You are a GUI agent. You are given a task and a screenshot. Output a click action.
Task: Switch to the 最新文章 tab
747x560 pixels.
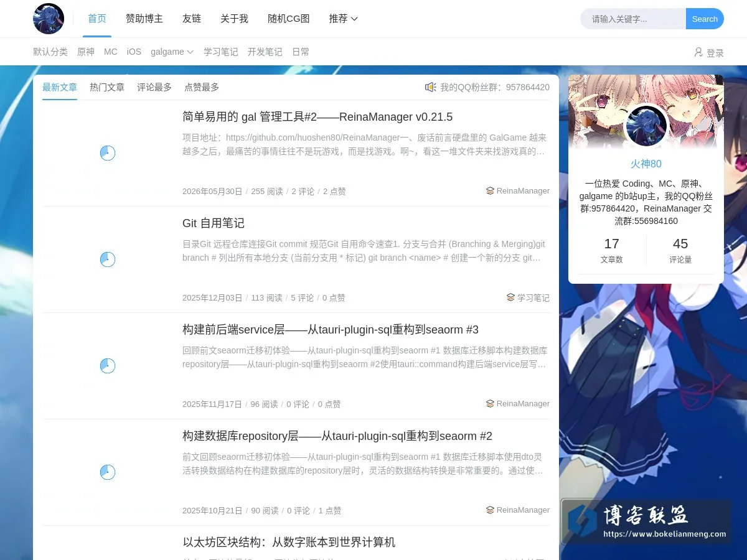pyautogui.click(x=60, y=87)
